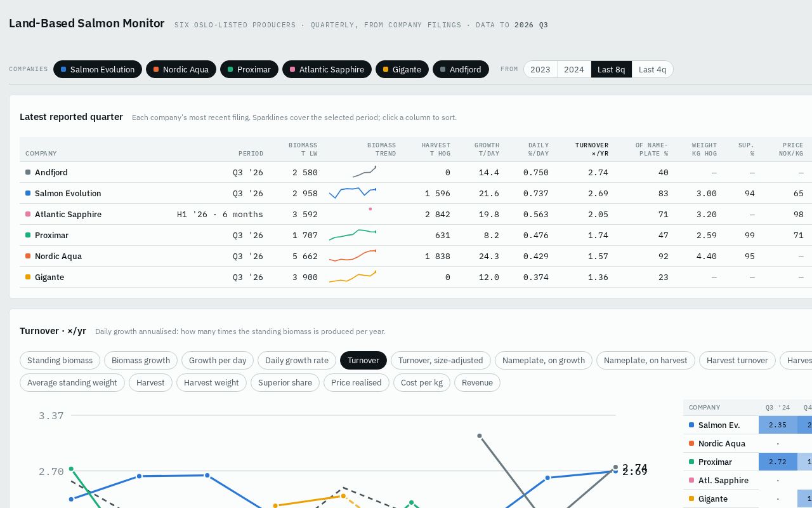The image size is (812, 508).
Task: Click the 'H1 '26 · 6 months' period cell
Action: pos(220,214)
